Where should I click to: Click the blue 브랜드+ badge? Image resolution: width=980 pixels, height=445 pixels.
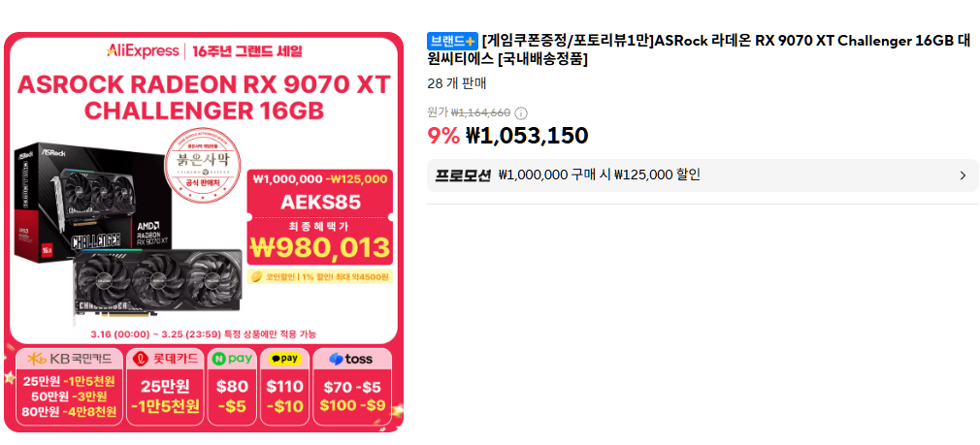452,41
